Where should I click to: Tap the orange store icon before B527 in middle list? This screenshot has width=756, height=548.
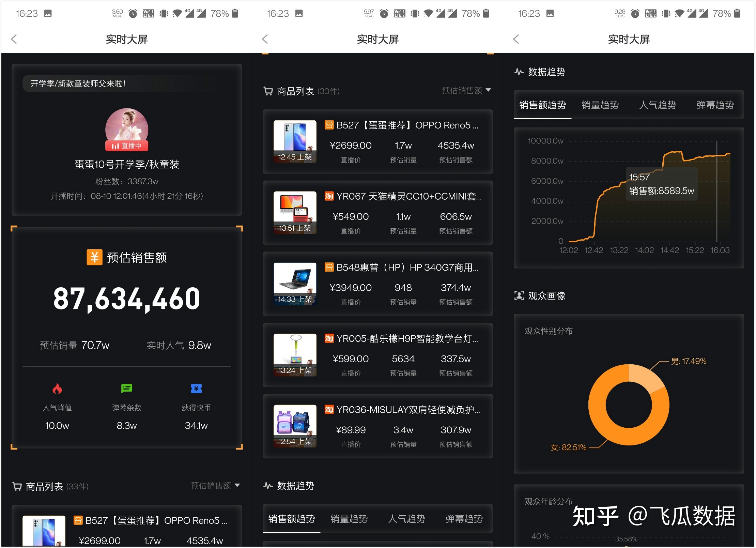tap(329, 125)
